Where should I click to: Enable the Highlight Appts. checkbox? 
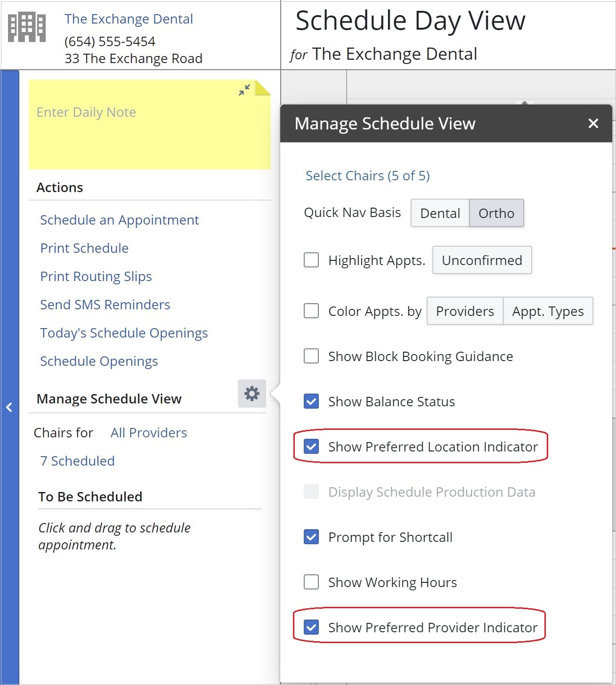(311, 260)
